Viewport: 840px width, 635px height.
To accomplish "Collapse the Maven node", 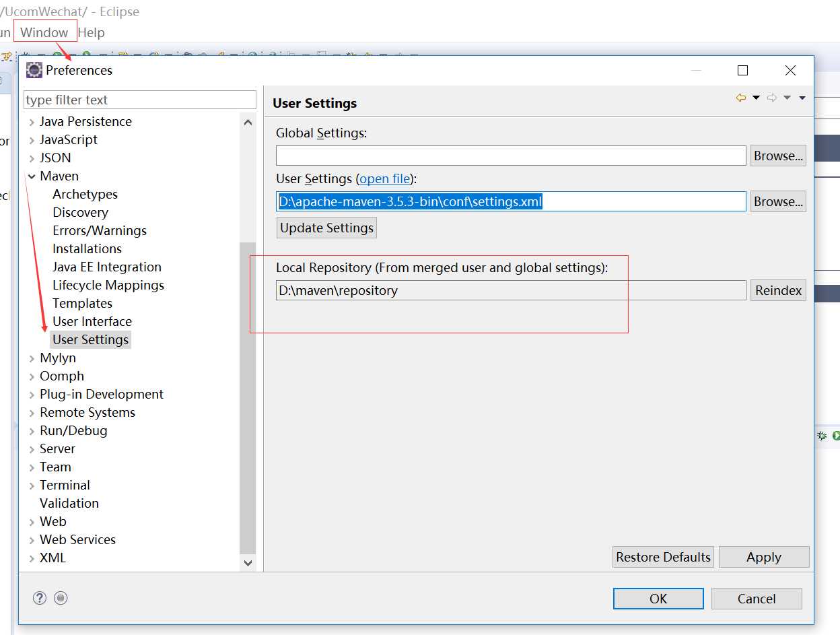I will coord(32,176).
